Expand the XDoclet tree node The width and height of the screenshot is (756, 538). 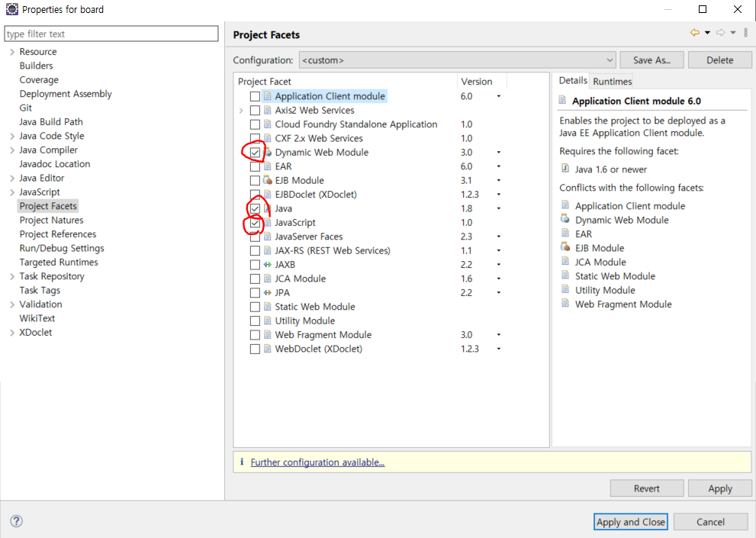pos(12,333)
